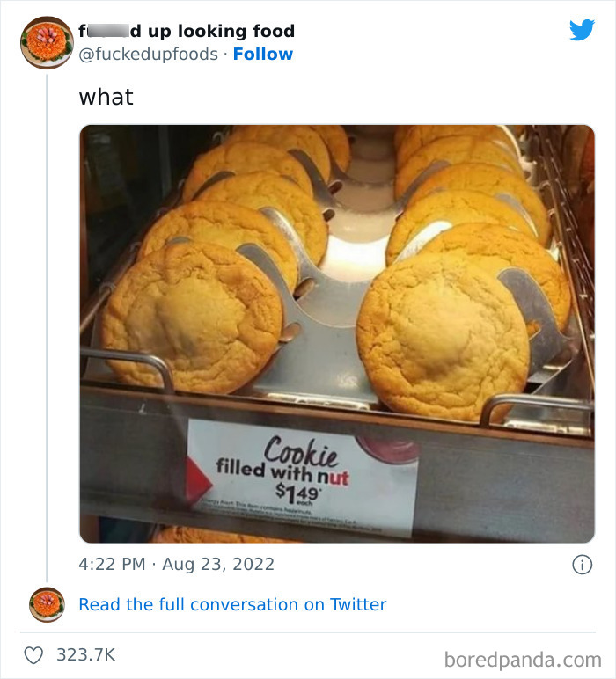The width and height of the screenshot is (616, 679).
Task: Click the small avatar beside the conversation link
Action: coord(46,605)
